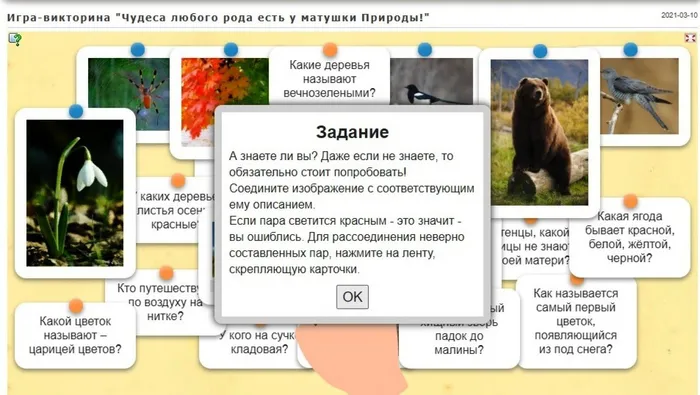
Task: Click the orange pin above 'Какие деревья называют вечнозелеными?'
Action: coord(330,49)
